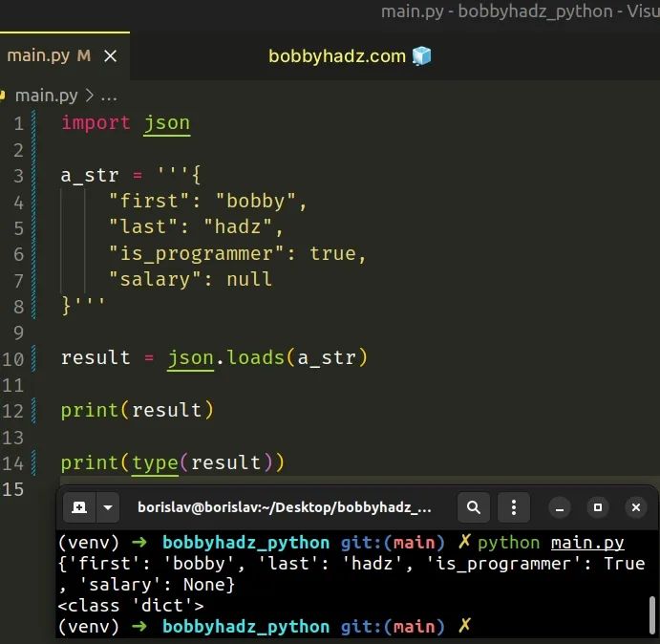Click the ice cube icon beside bobbyhadz.com
The height and width of the screenshot is (644, 660).
pyautogui.click(x=422, y=56)
